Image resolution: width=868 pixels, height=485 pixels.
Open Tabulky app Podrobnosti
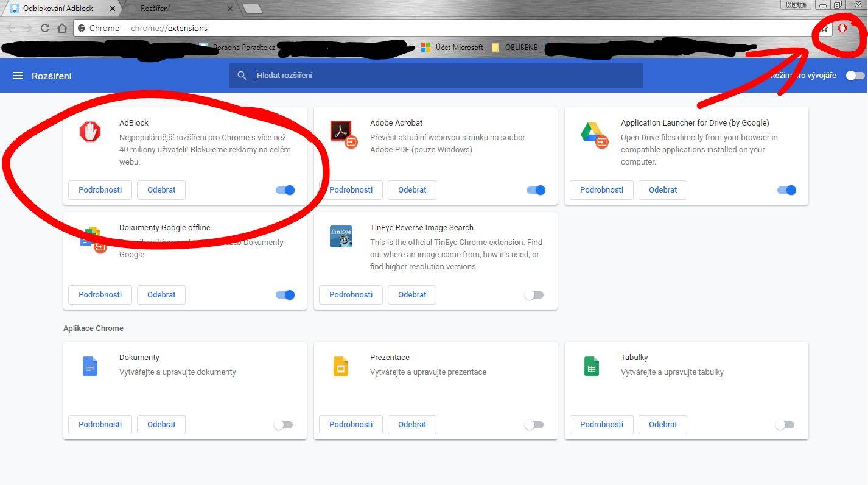coord(601,424)
